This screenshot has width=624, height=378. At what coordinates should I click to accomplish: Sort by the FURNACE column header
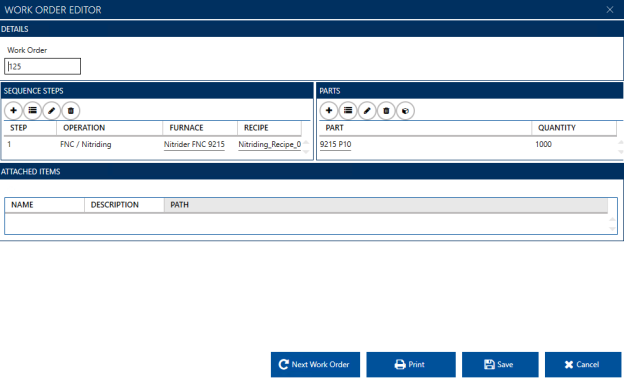coord(200,128)
